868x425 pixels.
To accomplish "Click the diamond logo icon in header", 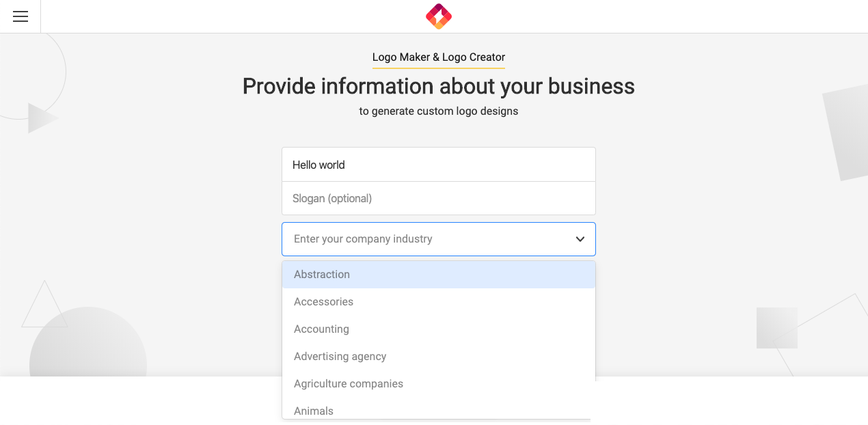I will coord(439,16).
